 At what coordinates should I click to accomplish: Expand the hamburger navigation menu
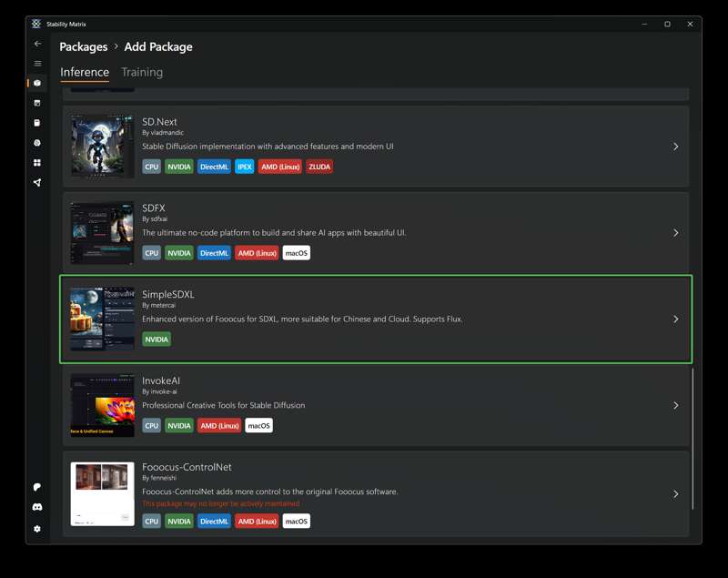(37, 64)
